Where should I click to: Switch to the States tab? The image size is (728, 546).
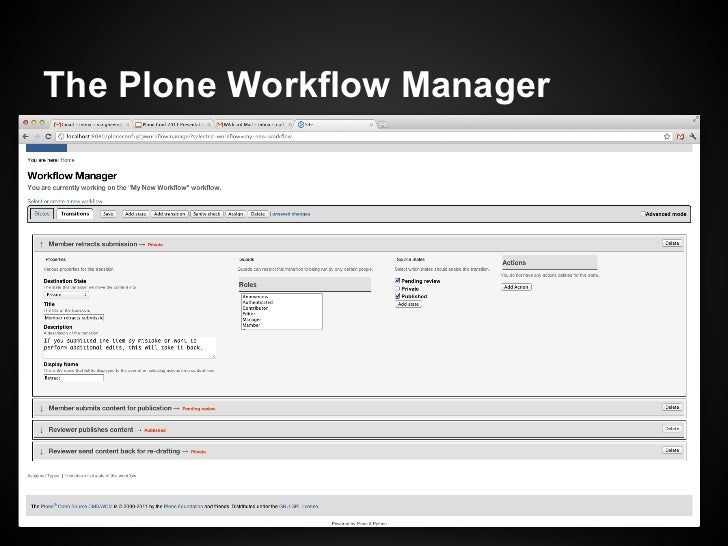pos(41,214)
